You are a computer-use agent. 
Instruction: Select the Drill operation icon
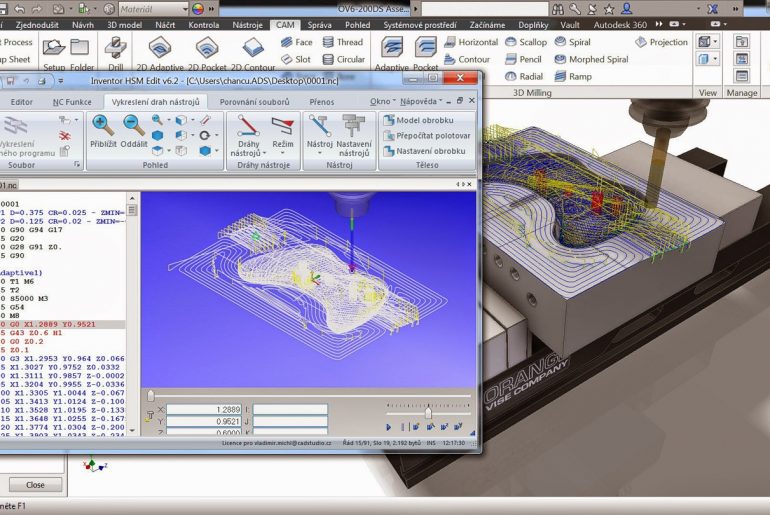(x=116, y=47)
